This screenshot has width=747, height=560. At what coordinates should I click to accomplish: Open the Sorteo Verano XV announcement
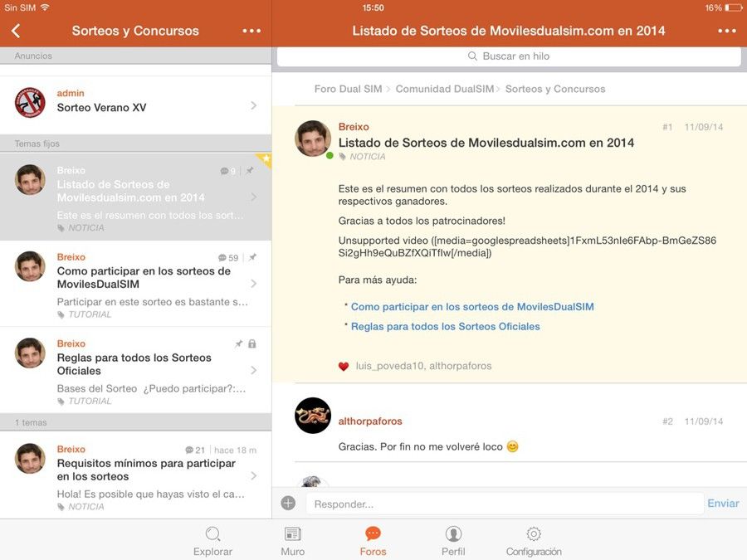click(136, 105)
